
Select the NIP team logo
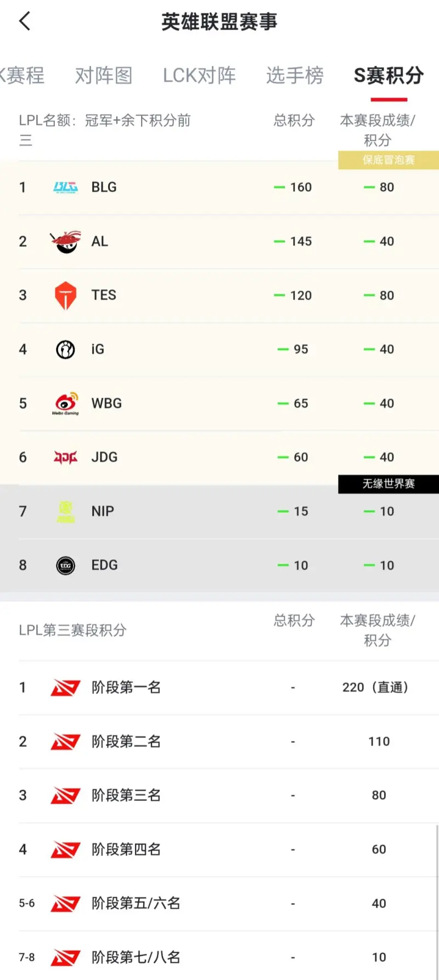(65, 511)
